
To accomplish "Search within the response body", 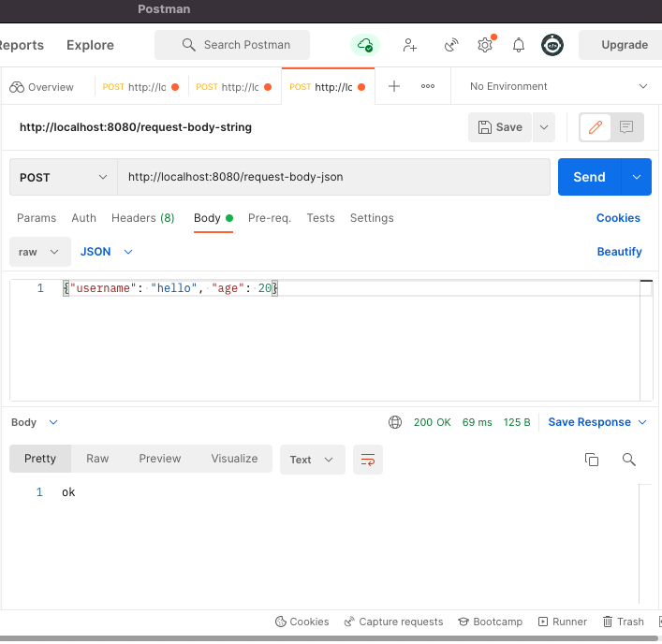I will 629,460.
